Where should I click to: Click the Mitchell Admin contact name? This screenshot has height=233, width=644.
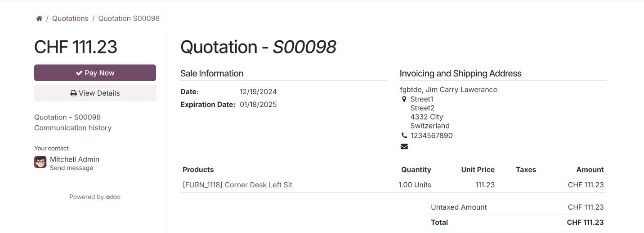pos(75,159)
